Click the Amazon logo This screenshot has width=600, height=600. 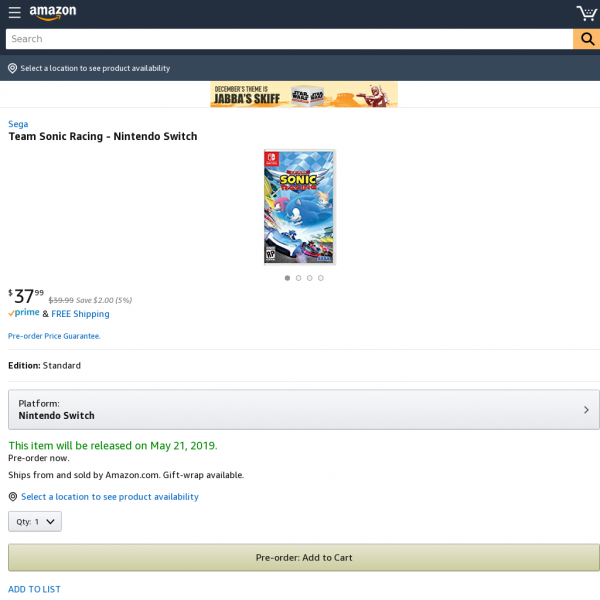(53, 12)
